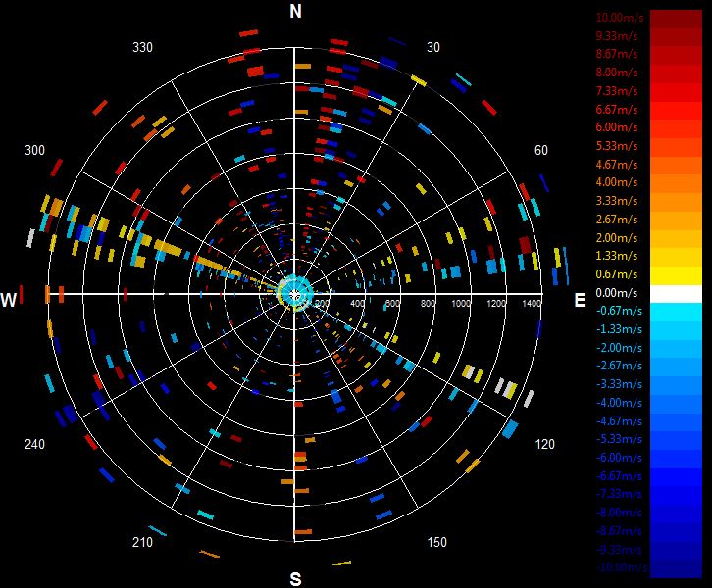Click the 7.33m/s legend label
The width and height of the screenshot is (712, 588).
[617, 91]
